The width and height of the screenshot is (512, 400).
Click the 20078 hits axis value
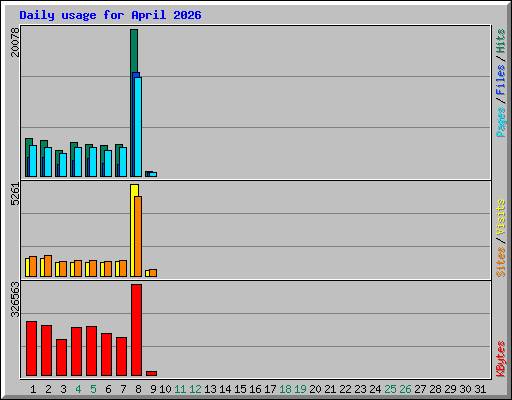point(15,42)
